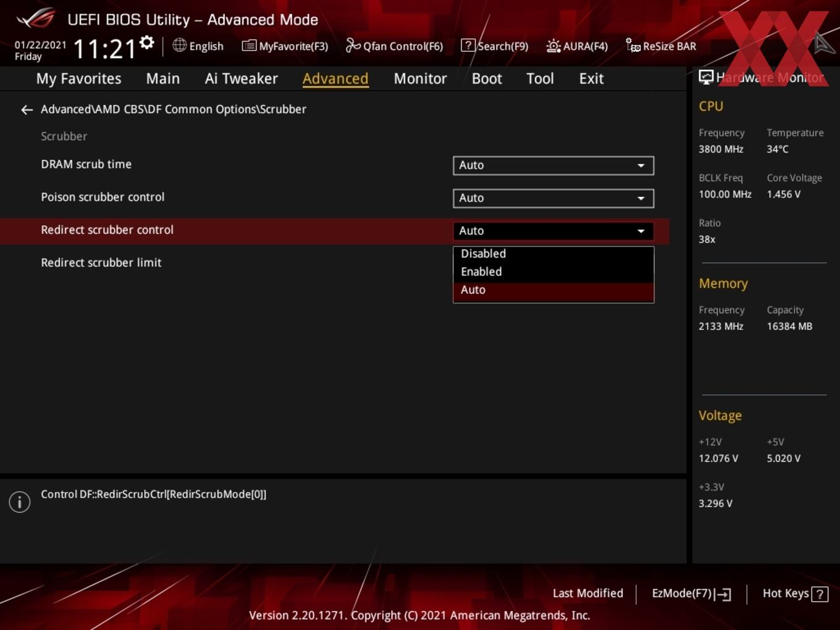Click the 12.076 V reading
The width and height of the screenshot is (840, 630).
coord(718,459)
